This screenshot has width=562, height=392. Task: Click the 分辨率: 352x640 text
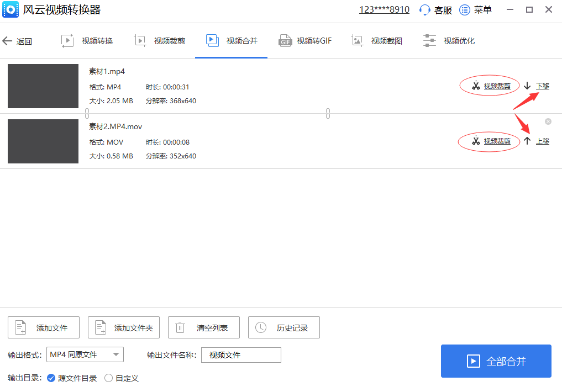click(171, 156)
